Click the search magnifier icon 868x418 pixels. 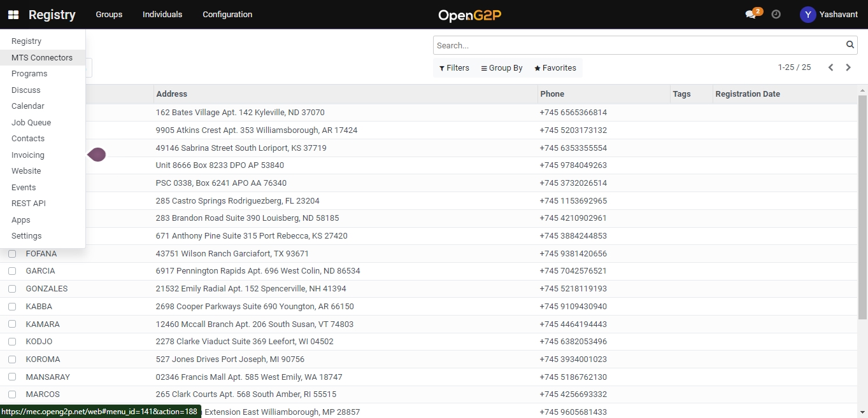coord(850,45)
